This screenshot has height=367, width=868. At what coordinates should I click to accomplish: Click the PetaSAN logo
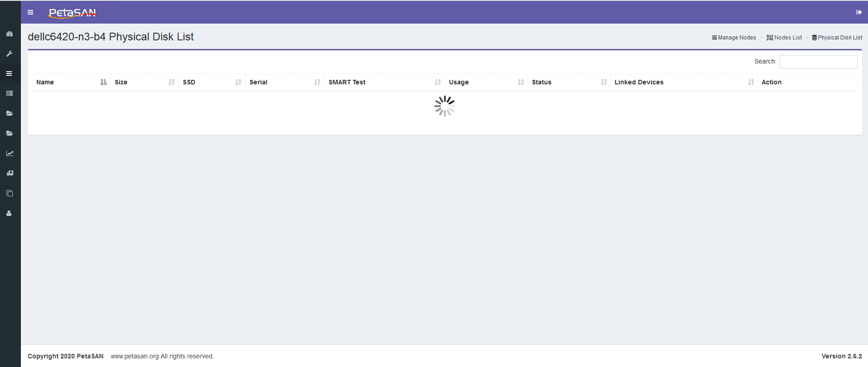pyautogui.click(x=72, y=13)
